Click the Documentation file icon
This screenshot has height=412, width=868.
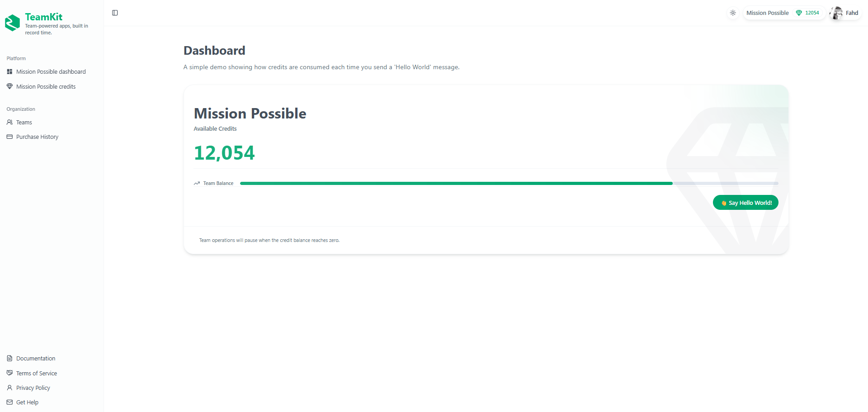(x=9, y=358)
